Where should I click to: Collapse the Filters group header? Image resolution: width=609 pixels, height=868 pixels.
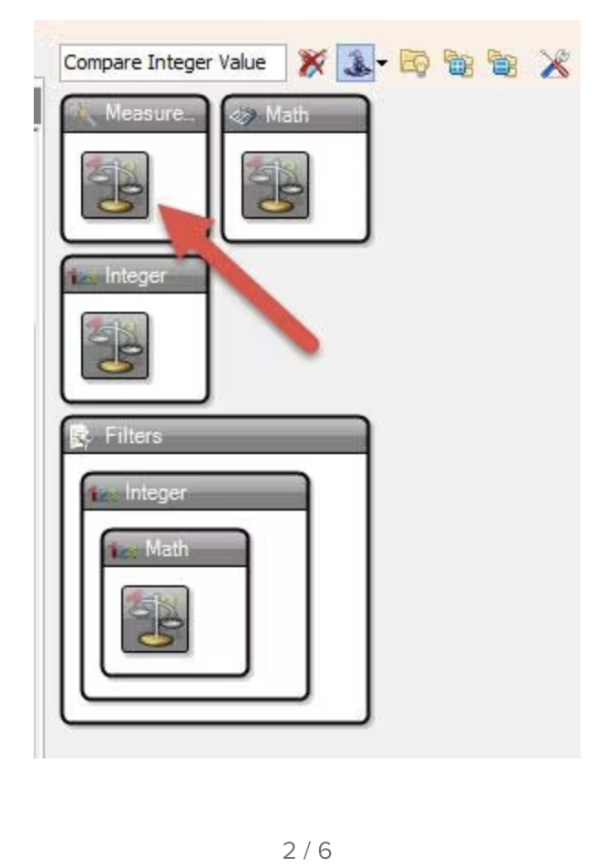point(215,436)
